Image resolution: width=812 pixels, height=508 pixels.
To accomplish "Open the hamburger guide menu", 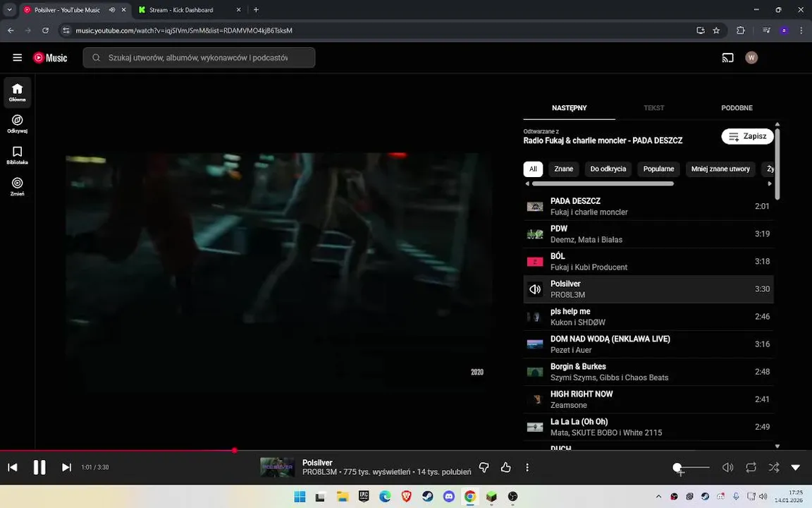I will [17, 58].
